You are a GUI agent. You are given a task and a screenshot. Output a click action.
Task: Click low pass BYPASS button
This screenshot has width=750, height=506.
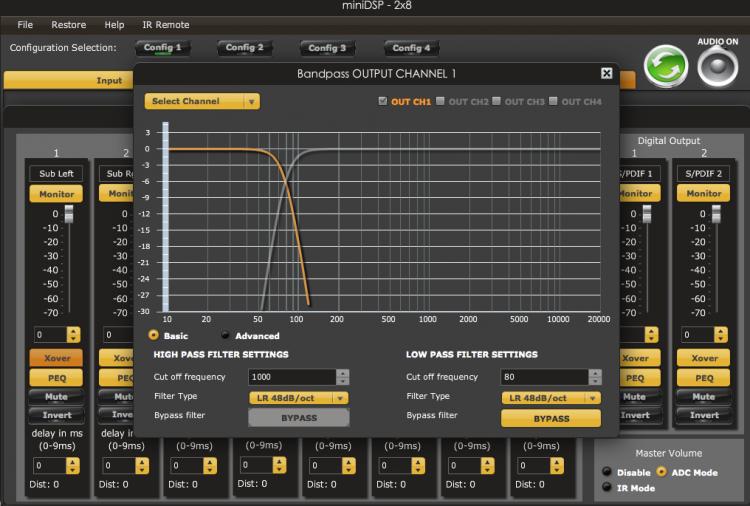[551, 418]
